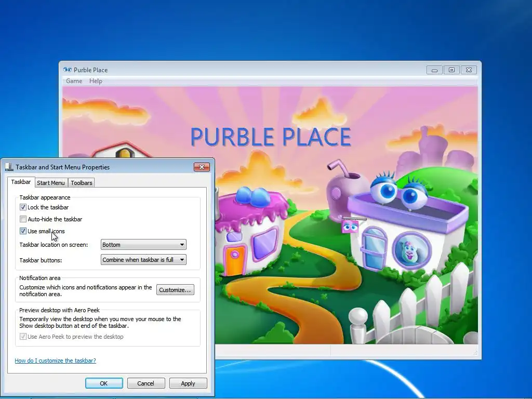Maximize the Purble Place window
The height and width of the screenshot is (399, 532).
(x=451, y=70)
